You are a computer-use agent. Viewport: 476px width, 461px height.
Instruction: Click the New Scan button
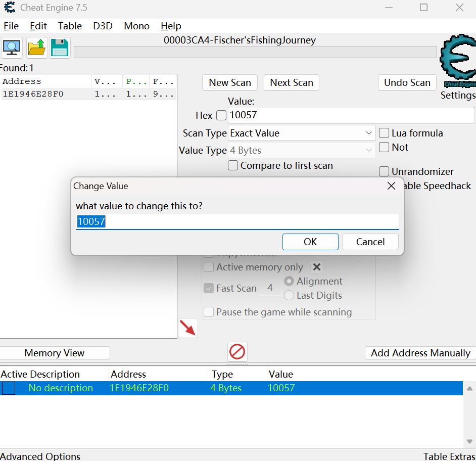coord(230,82)
